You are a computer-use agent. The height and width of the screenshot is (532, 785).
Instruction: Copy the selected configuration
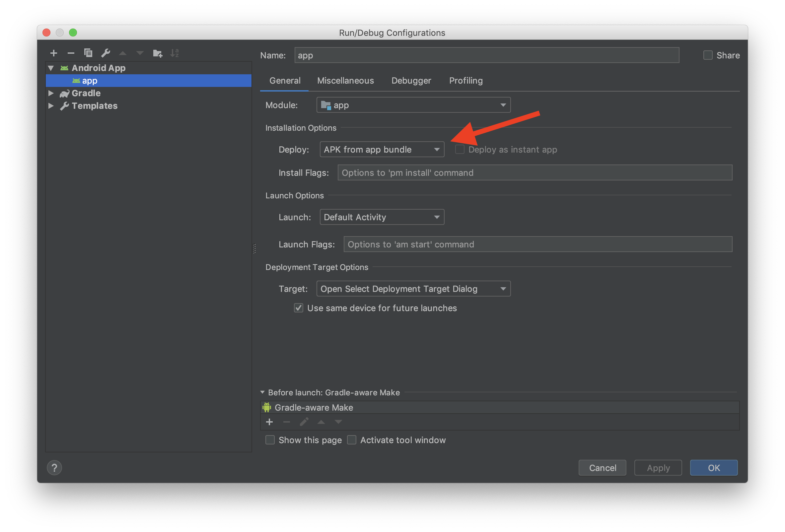tap(88, 53)
